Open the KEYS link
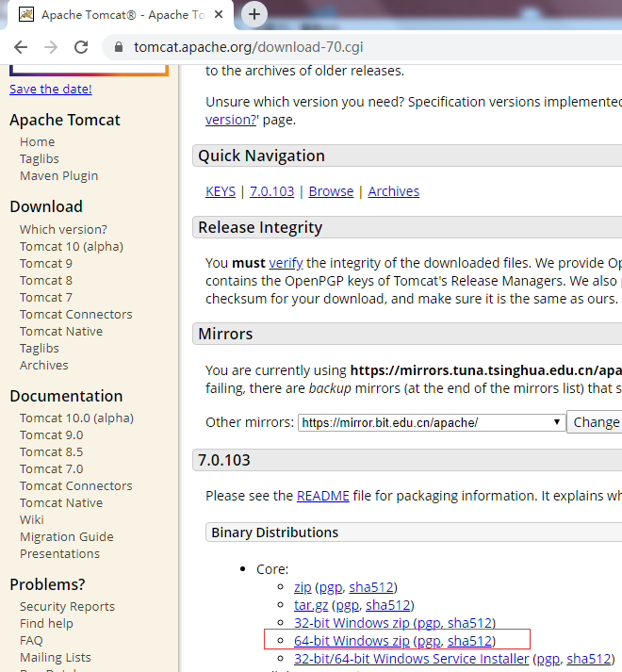Screen dimensions: 622x672 point(221,191)
